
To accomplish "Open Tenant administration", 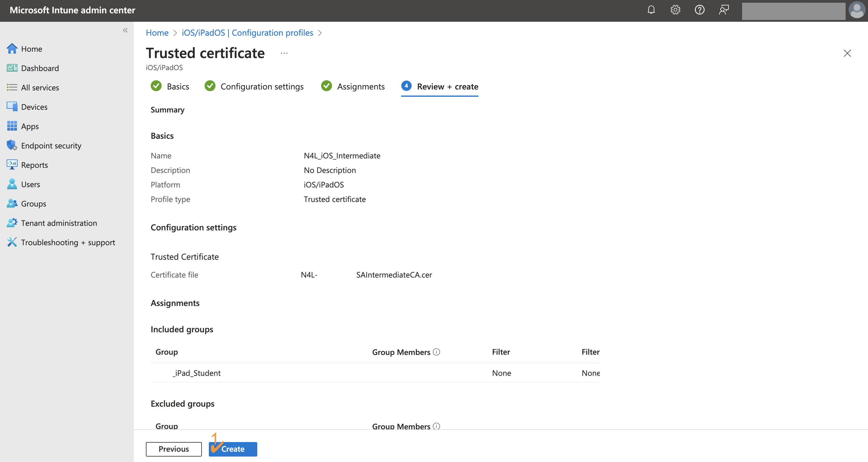I will click(x=59, y=223).
